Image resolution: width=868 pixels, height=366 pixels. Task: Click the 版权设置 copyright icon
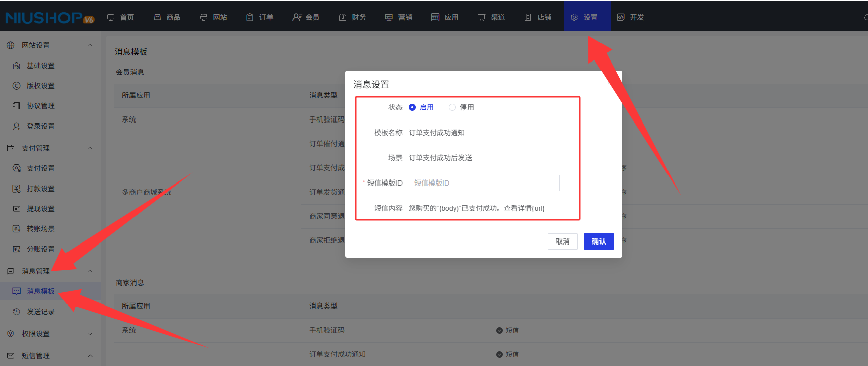click(16, 86)
